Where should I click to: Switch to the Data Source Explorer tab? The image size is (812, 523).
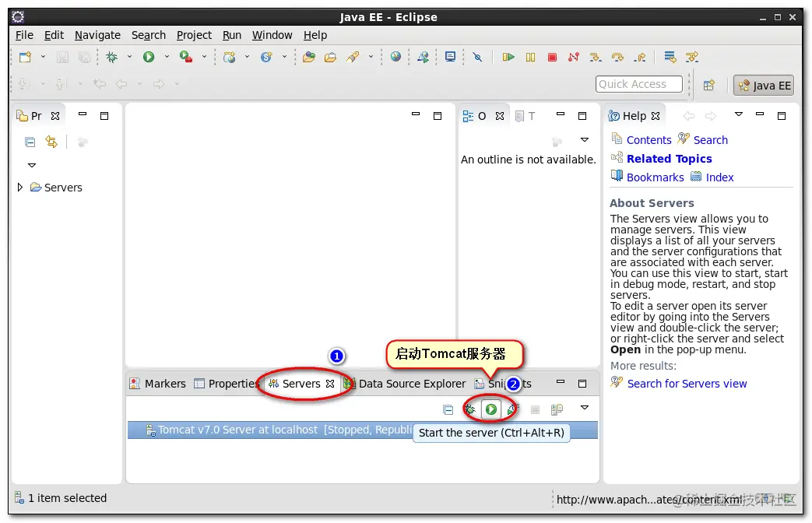[x=405, y=384]
